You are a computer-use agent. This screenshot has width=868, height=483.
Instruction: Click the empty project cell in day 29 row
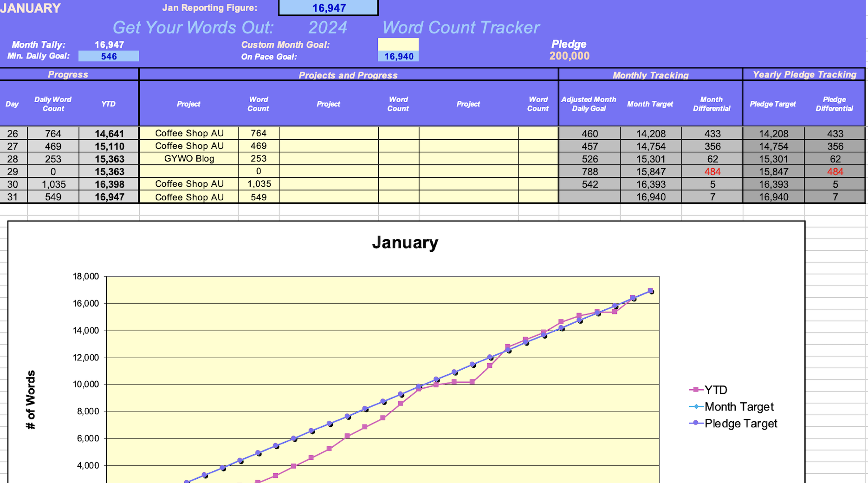(189, 171)
